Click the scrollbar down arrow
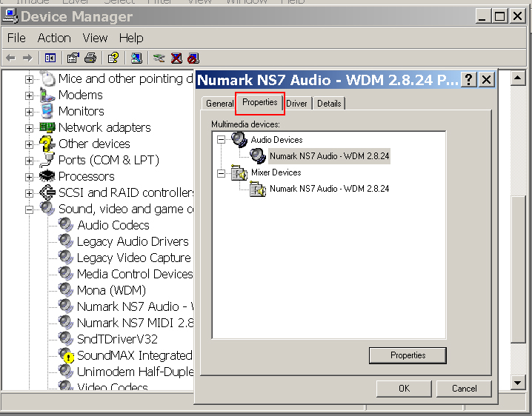The height and width of the screenshot is (416, 532). 518,383
